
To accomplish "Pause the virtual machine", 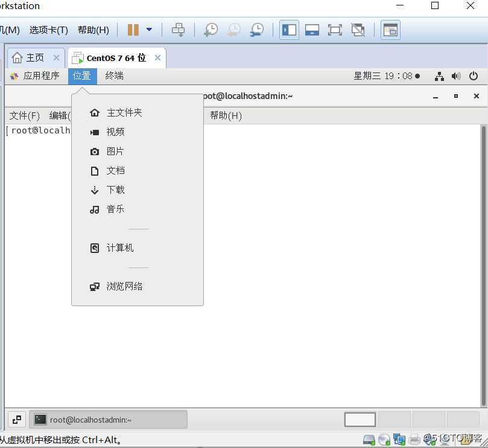I will pyautogui.click(x=133, y=30).
